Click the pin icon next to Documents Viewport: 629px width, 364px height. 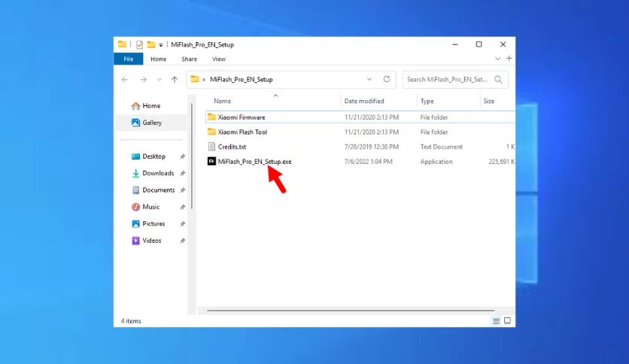pyautogui.click(x=183, y=190)
